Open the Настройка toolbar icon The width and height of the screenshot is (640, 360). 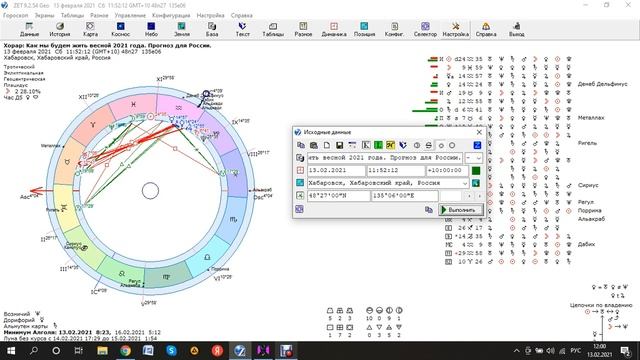(x=456, y=29)
